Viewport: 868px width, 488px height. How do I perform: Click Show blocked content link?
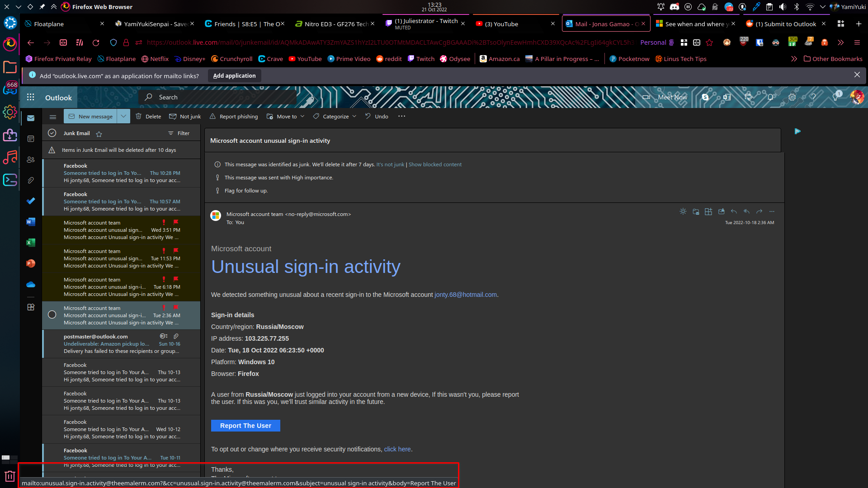[435, 164]
